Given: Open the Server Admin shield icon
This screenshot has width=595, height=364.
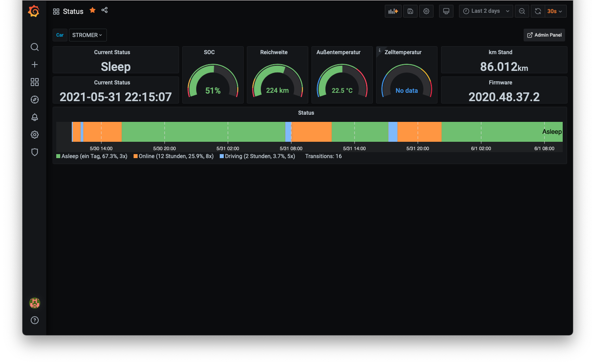Looking at the screenshot, I should (x=35, y=152).
